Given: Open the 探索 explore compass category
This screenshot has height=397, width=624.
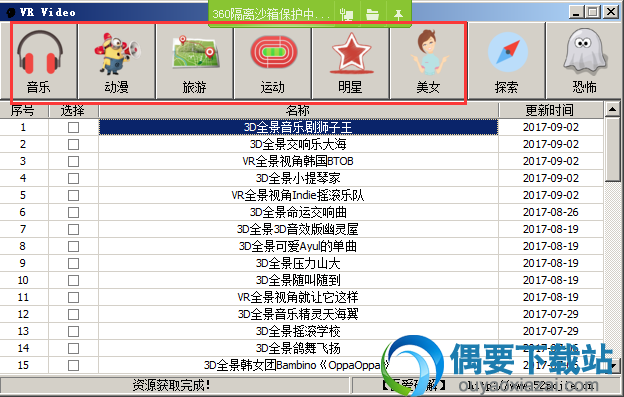Looking at the screenshot, I should (507, 61).
